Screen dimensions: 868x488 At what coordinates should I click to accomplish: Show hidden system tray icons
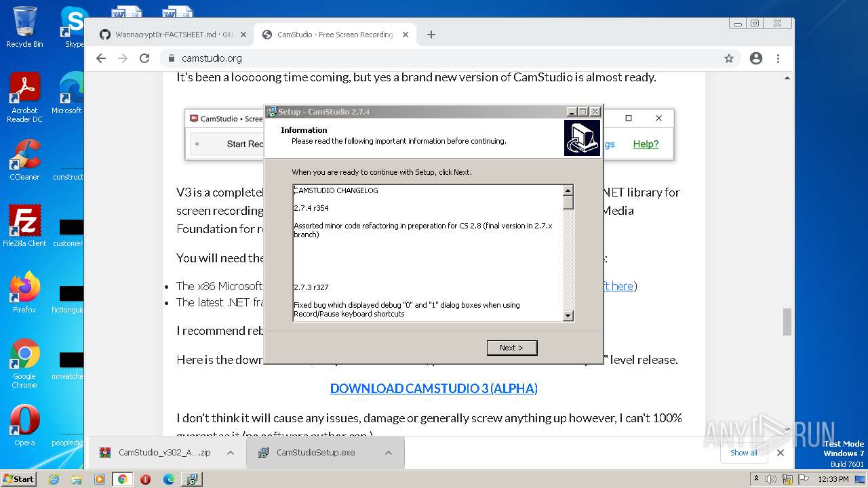[757, 479]
